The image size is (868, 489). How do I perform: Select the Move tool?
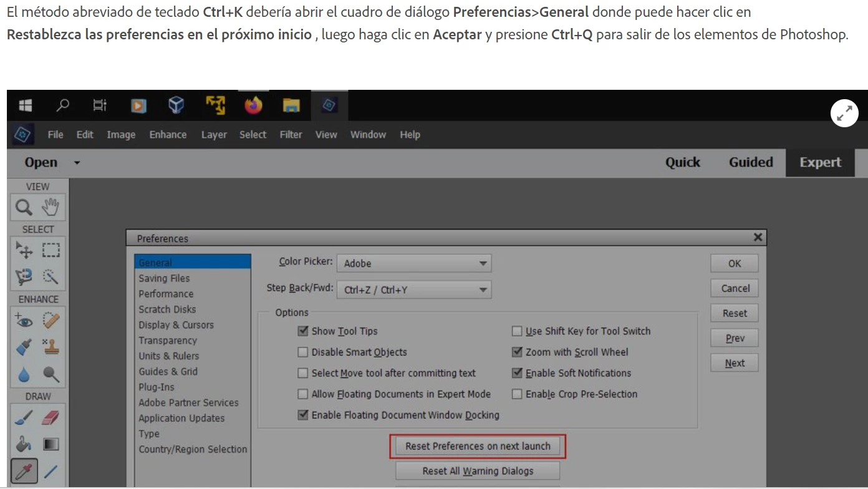coord(24,250)
